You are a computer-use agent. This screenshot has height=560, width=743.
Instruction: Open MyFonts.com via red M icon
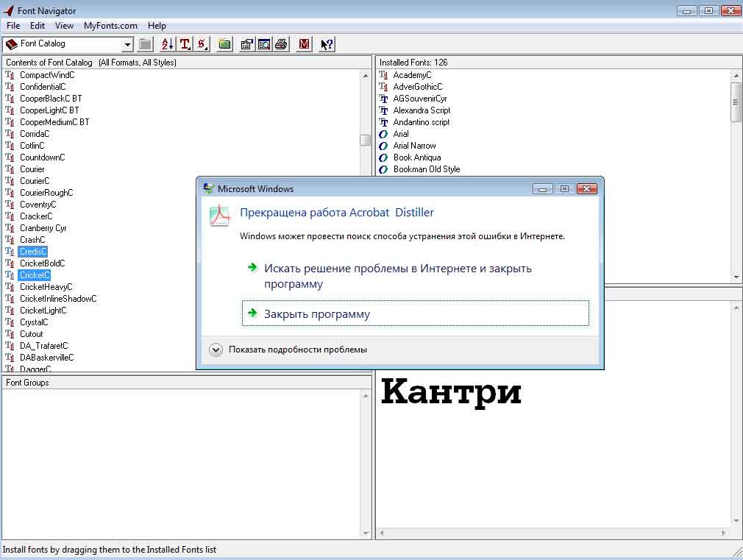[305, 45]
